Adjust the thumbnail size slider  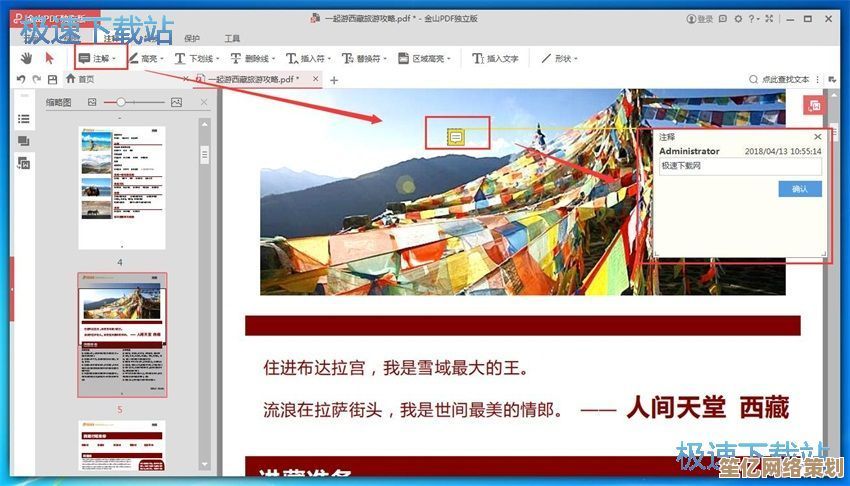tap(121, 102)
